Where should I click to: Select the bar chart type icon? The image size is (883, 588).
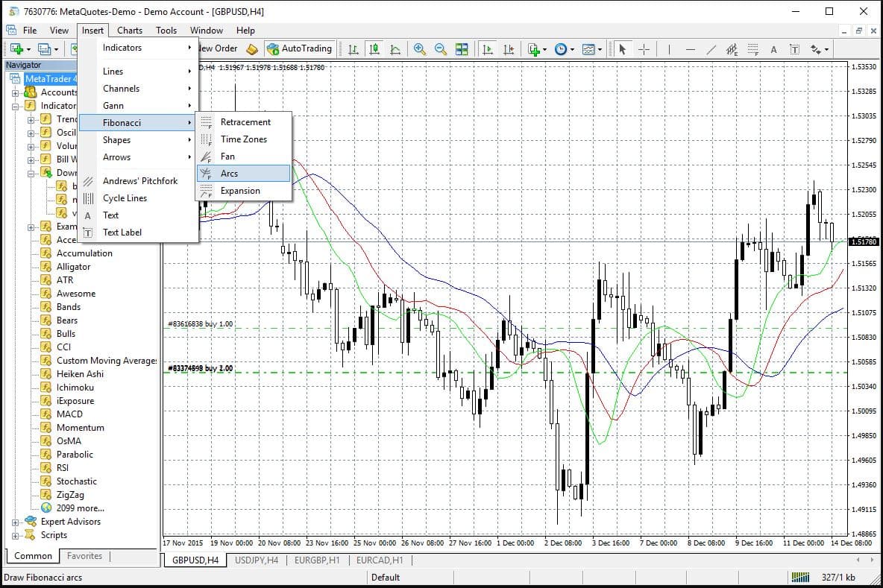[x=353, y=49]
